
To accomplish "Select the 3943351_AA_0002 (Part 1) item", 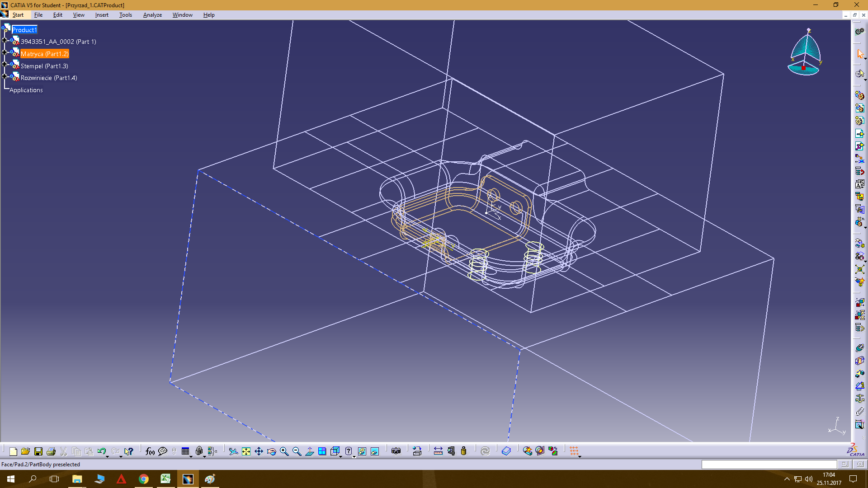I will point(58,42).
